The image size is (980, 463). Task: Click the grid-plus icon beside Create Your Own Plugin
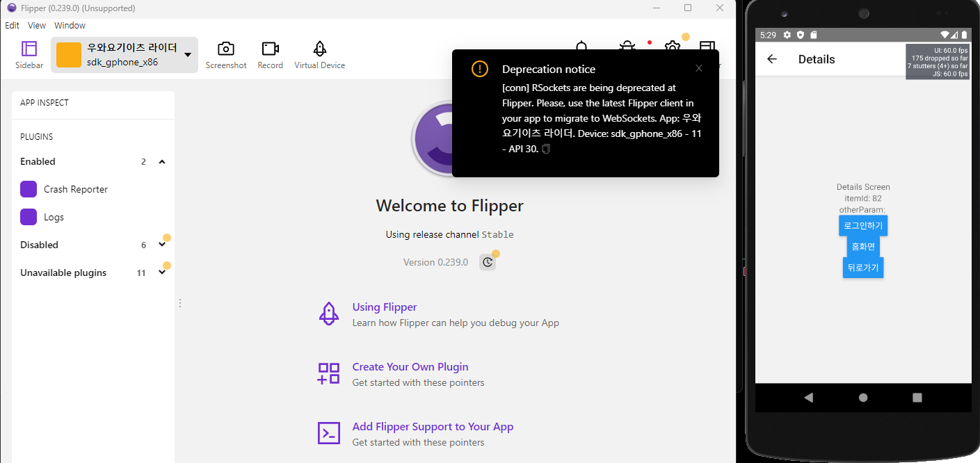click(328, 374)
